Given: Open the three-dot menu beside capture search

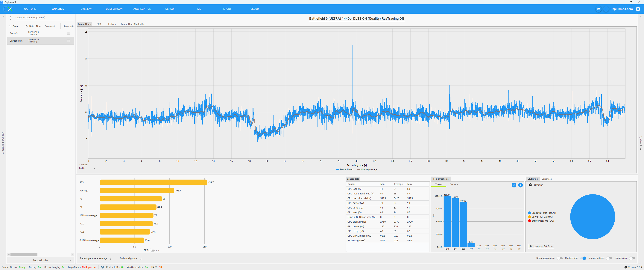Looking at the screenshot, I should point(10,18).
